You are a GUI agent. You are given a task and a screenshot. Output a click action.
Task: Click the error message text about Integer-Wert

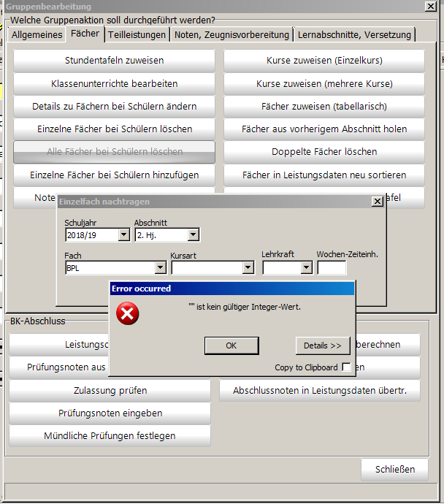[x=245, y=307]
